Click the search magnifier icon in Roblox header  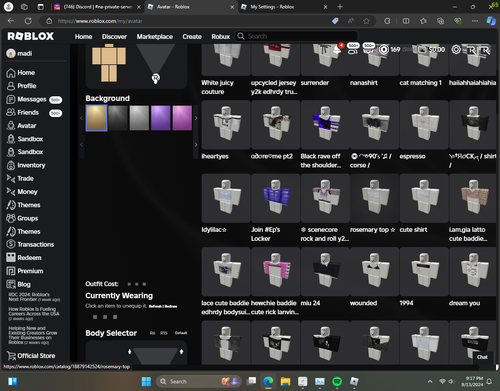(x=241, y=36)
